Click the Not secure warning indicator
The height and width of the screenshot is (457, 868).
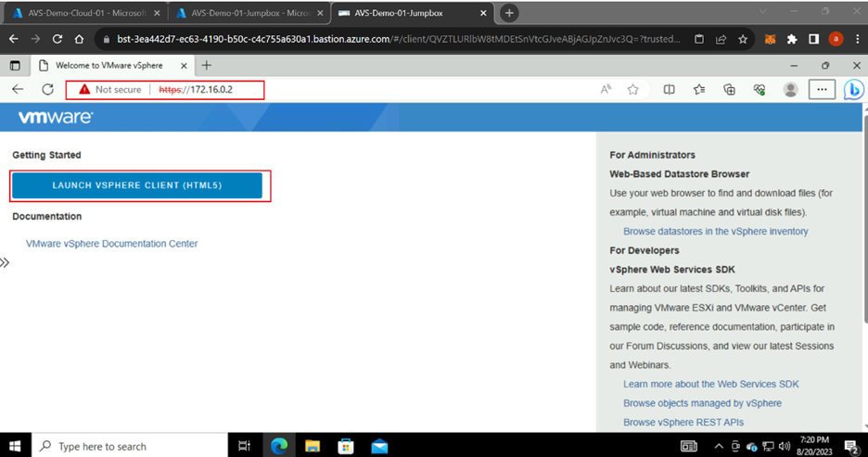pos(110,90)
